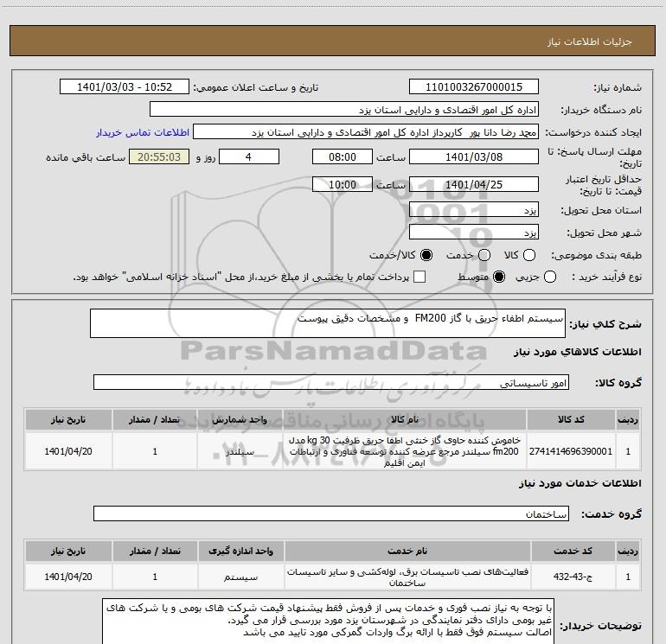Click the service unit cell سیستم
Screen dimensions: 666x644
[240, 577]
